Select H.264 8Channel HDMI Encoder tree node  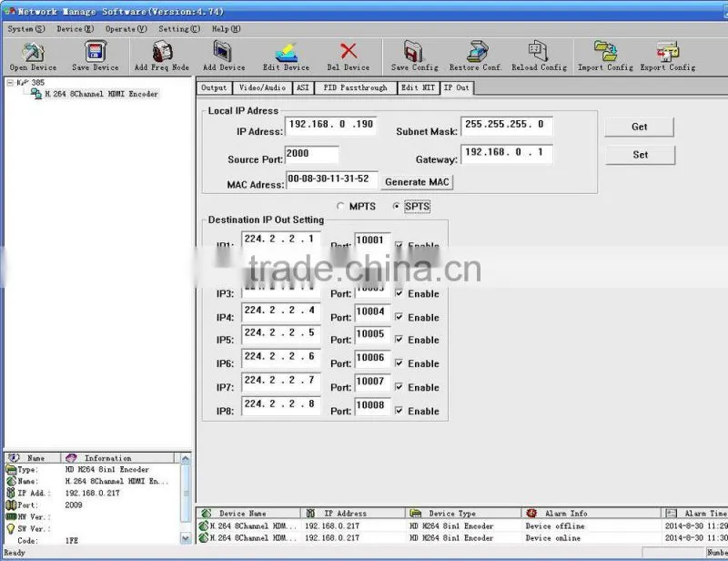101,94
